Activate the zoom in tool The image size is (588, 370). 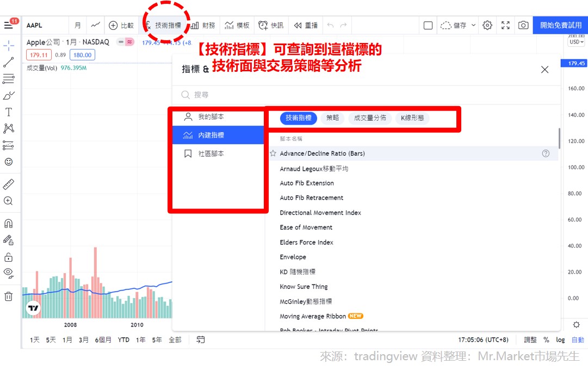[x=9, y=201]
